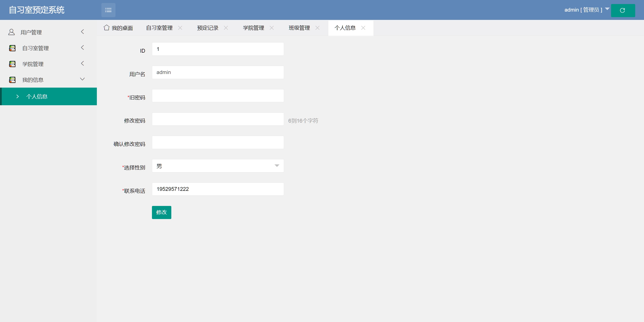The image size is (644, 322).
Task: Click admin [管理员] account label
Action: (x=583, y=10)
